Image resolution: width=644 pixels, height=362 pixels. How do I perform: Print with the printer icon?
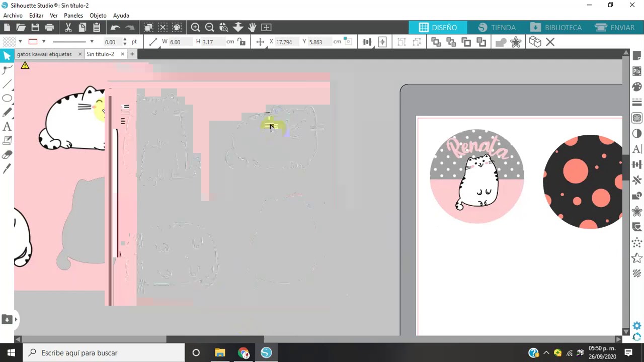[x=49, y=27]
